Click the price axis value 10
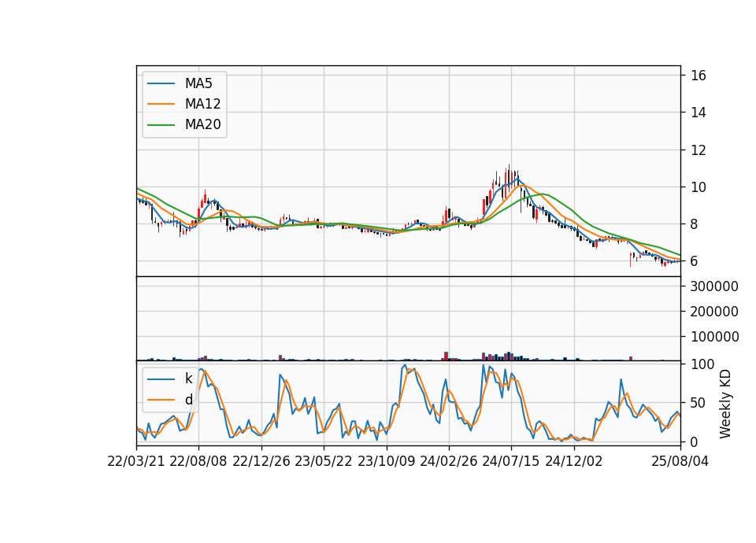756x543 pixels. tap(699, 187)
